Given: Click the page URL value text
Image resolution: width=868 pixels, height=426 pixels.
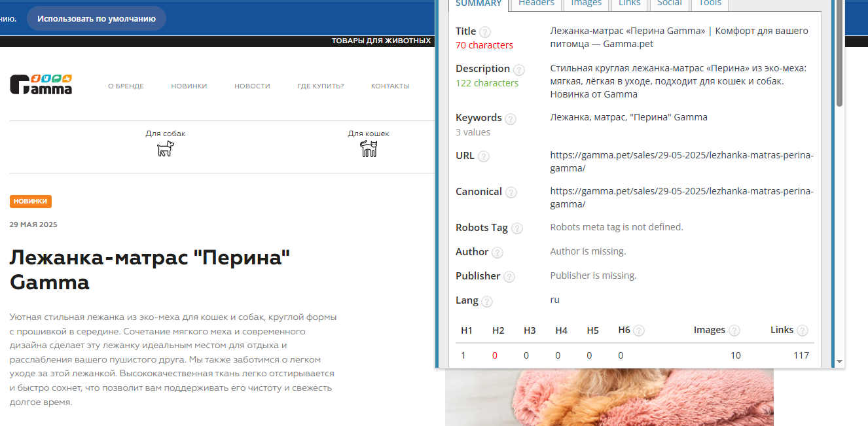Looking at the screenshot, I should (681, 162).
